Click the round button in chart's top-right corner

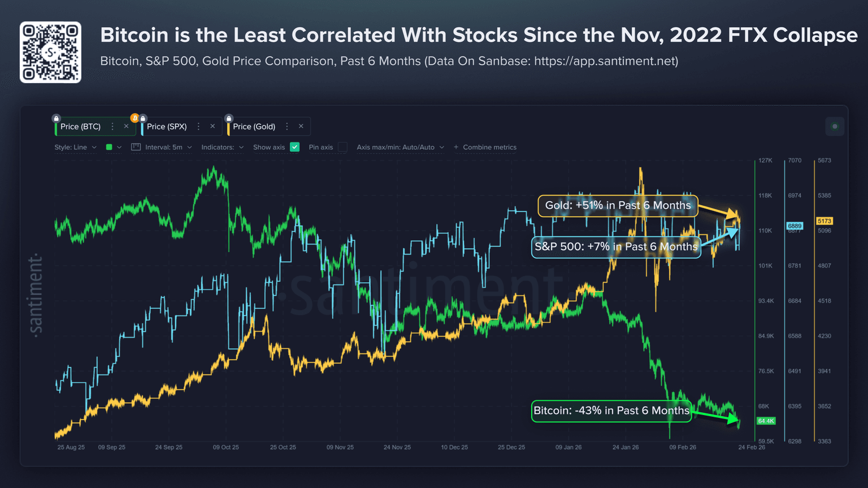pos(835,127)
